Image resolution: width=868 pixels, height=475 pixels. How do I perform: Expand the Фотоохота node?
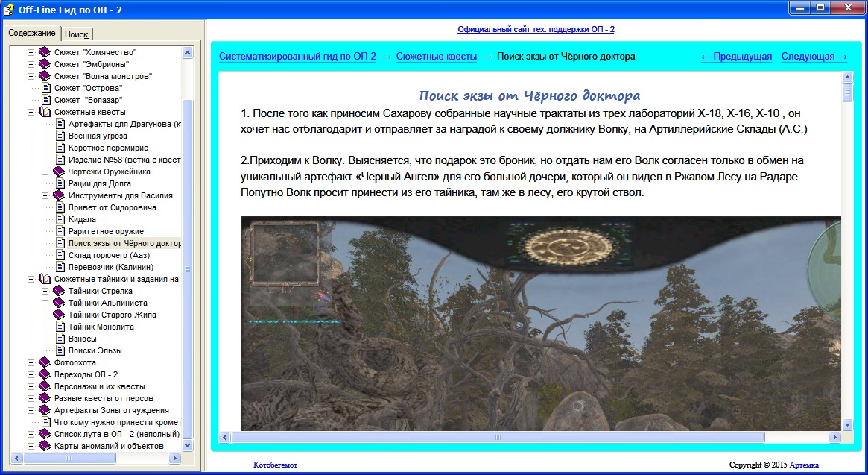[x=31, y=362]
